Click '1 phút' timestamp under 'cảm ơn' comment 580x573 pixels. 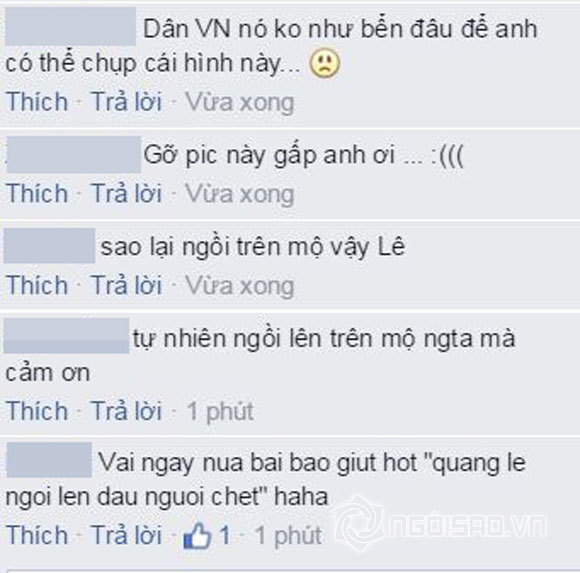tap(220, 411)
